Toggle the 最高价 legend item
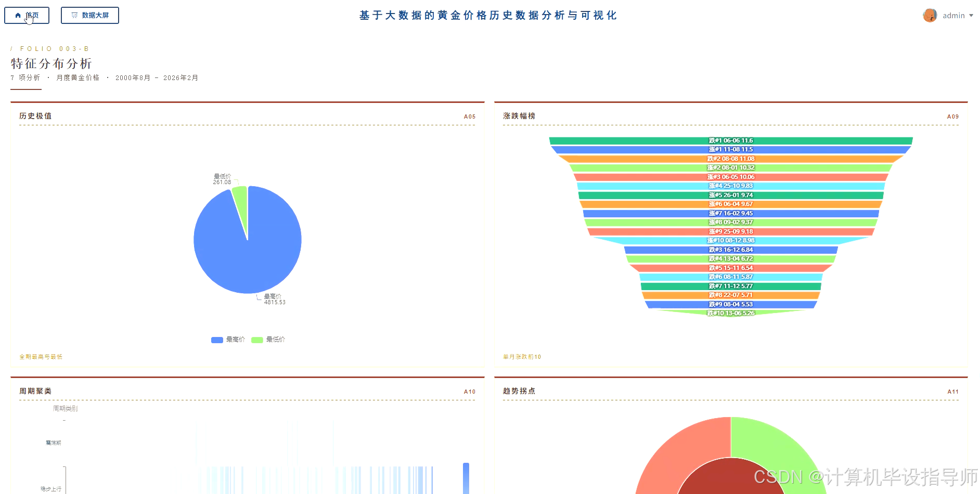The image size is (980, 494). pos(228,340)
